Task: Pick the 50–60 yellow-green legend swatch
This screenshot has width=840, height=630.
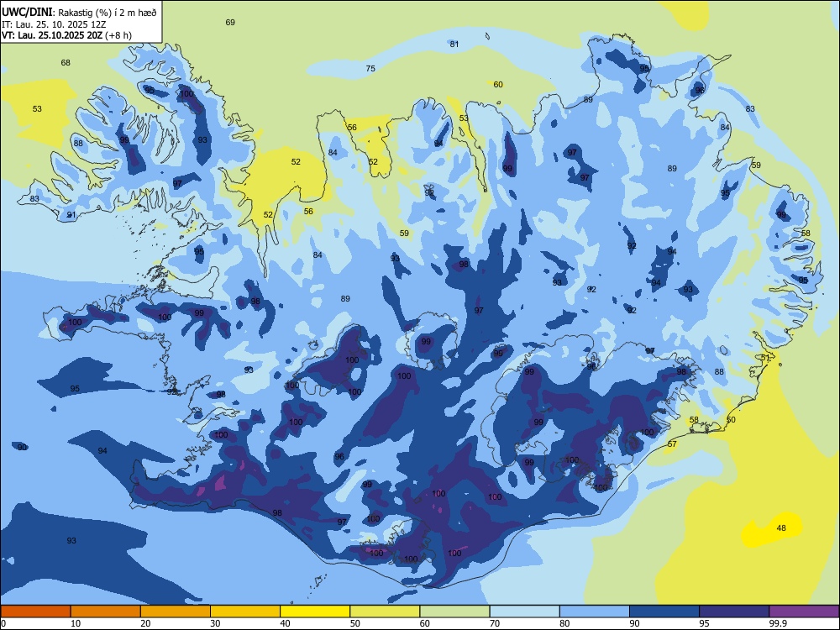Action: click(385, 612)
